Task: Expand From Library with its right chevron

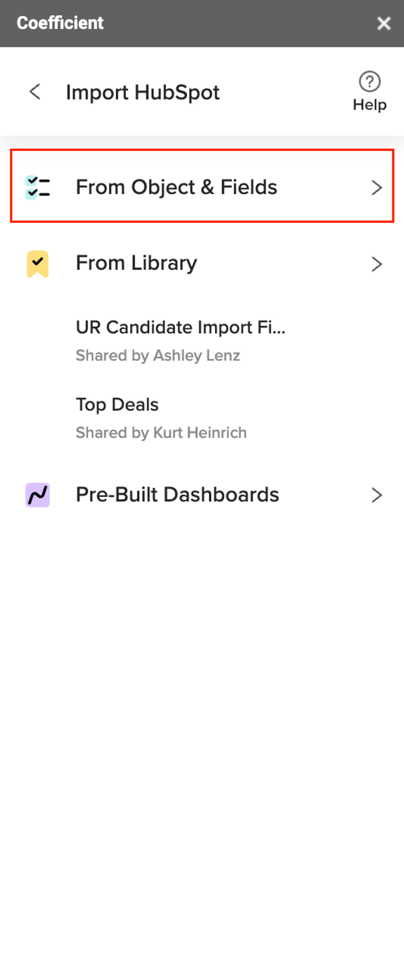Action: (x=376, y=264)
